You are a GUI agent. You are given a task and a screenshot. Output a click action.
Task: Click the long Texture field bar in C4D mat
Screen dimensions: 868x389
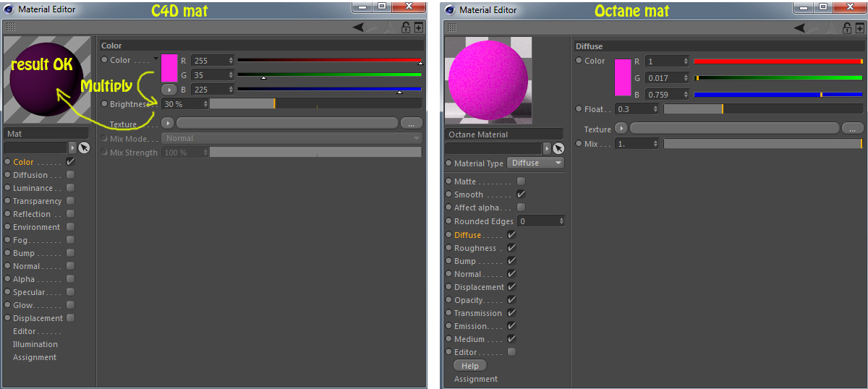point(287,123)
